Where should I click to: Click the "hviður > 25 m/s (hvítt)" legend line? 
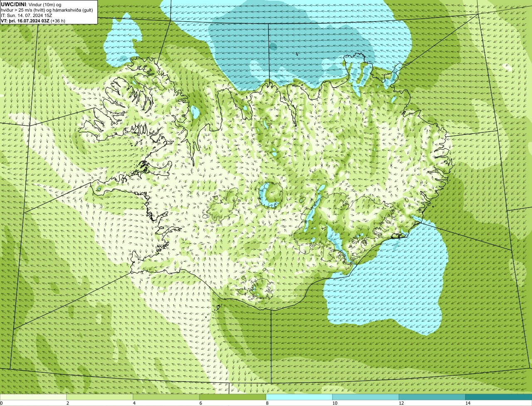pos(47,10)
